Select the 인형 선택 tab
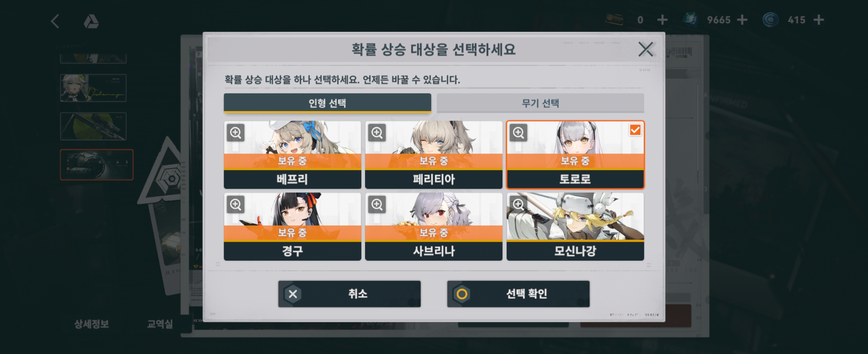This screenshot has height=354, width=868. 327,103
